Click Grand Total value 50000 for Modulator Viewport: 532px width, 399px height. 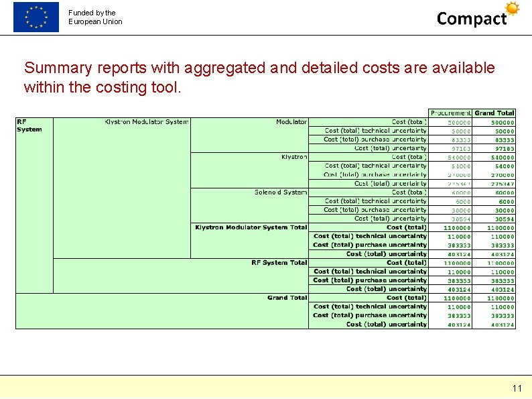(505, 131)
